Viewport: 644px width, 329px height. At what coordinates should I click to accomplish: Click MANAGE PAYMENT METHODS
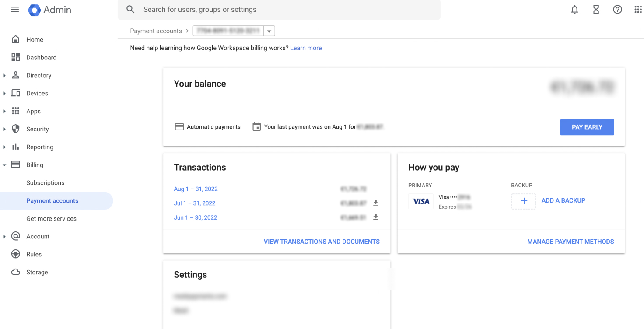click(x=570, y=241)
